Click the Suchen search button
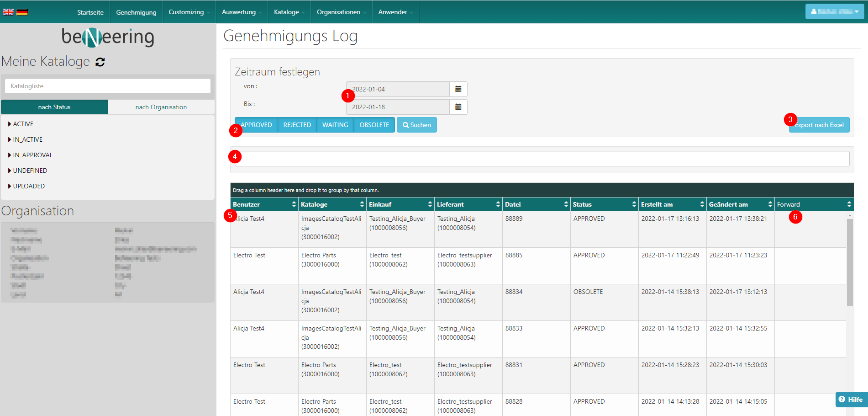Viewport: 868px width, 416px height. [416, 125]
